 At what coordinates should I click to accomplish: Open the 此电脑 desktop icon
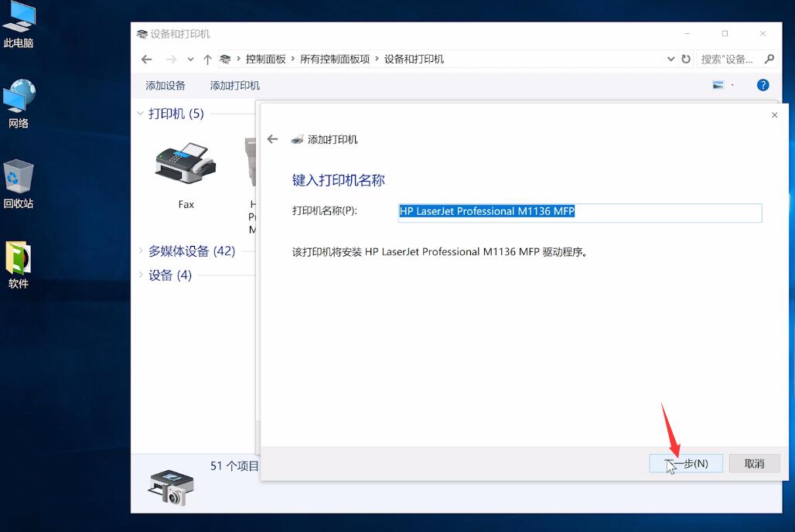click(19, 19)
